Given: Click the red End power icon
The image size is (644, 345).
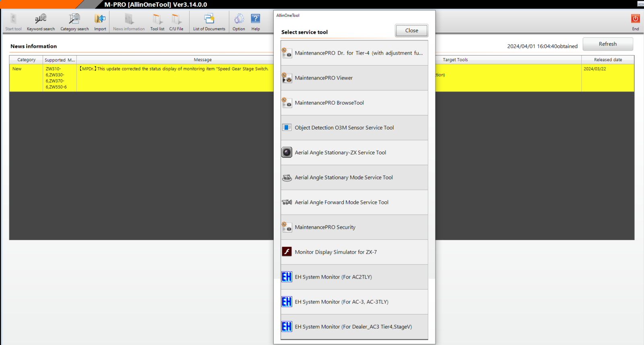Looking at the screenshot, I should tap(635, 22).
